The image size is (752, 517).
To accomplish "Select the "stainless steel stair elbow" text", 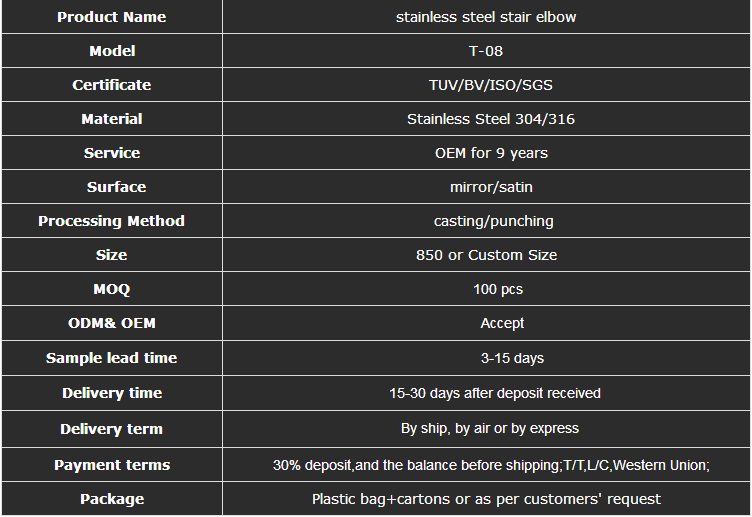I will [x=486, y=17].
